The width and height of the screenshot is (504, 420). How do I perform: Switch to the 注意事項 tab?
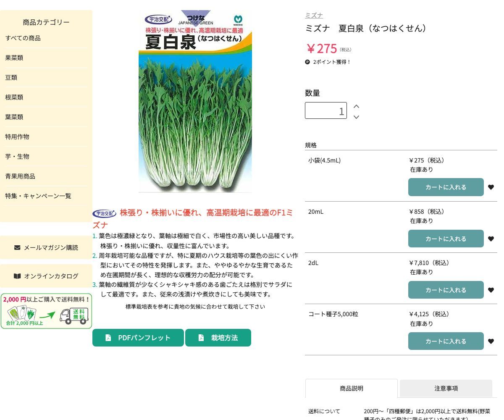pyautogui.click(x=446, y=388)
